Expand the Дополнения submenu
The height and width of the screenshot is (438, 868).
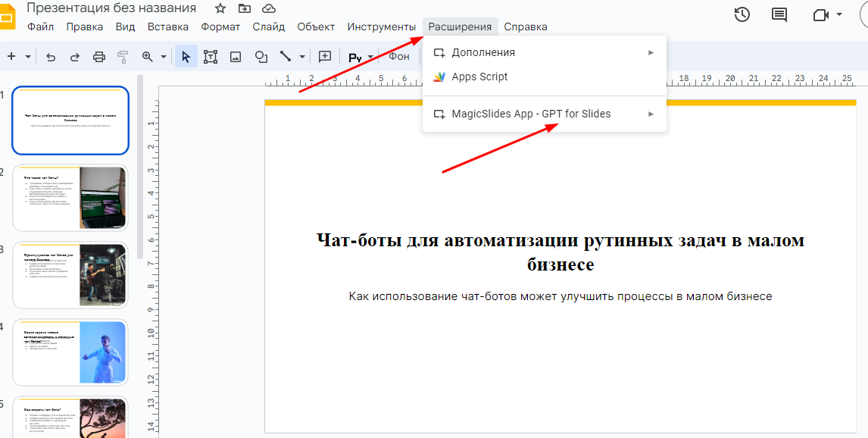(x=544, y=52)
